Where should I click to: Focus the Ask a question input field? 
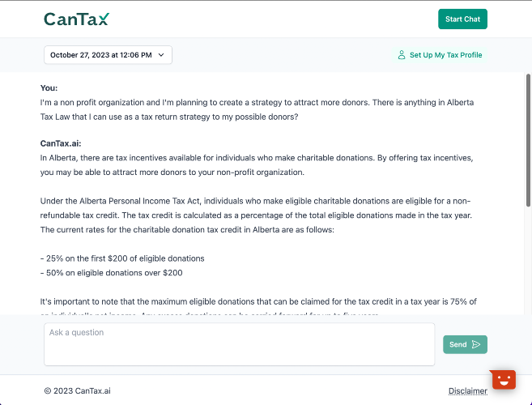click(x=239, y=344)
